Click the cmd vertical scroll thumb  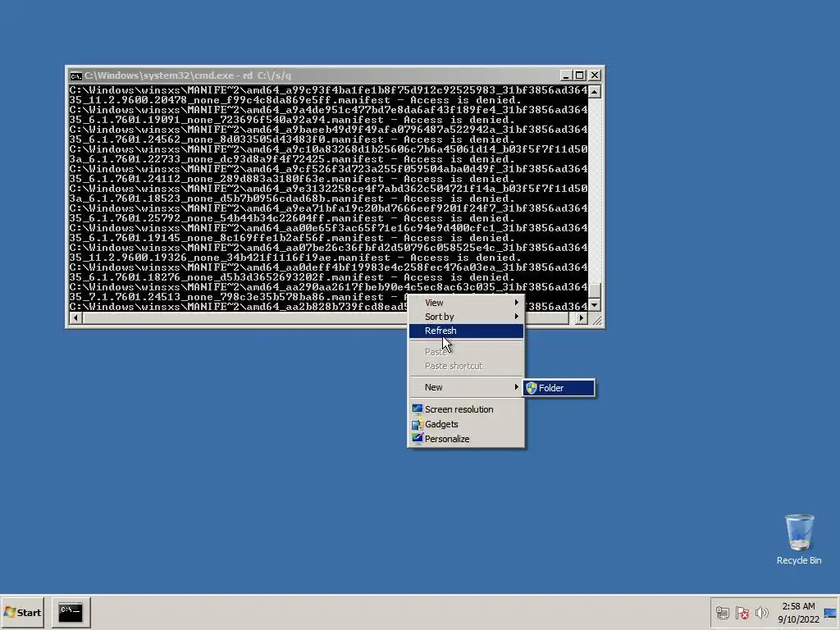pos(594,290)
